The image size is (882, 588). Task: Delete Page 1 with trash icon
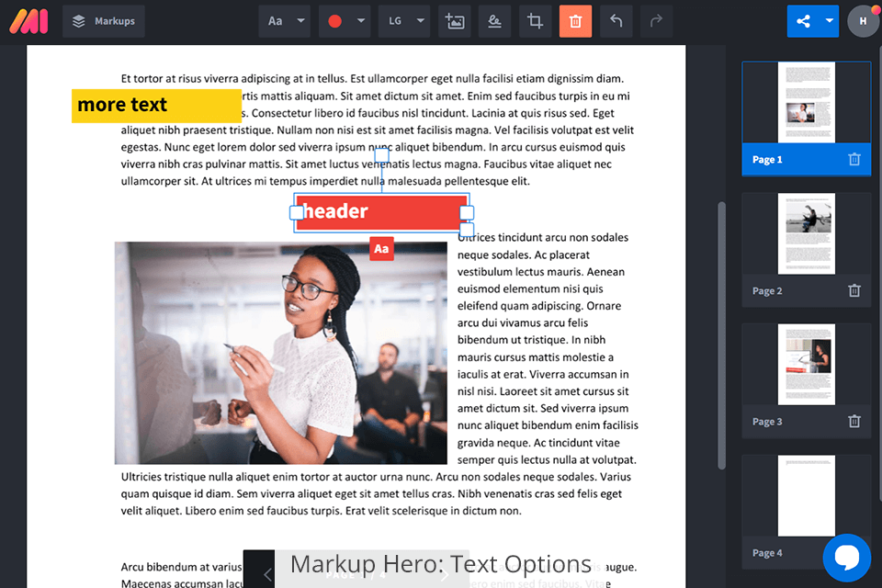[854, 159]
